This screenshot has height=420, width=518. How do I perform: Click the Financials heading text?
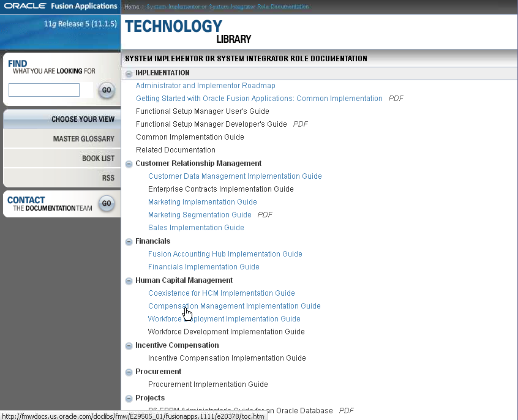(152, 241)
